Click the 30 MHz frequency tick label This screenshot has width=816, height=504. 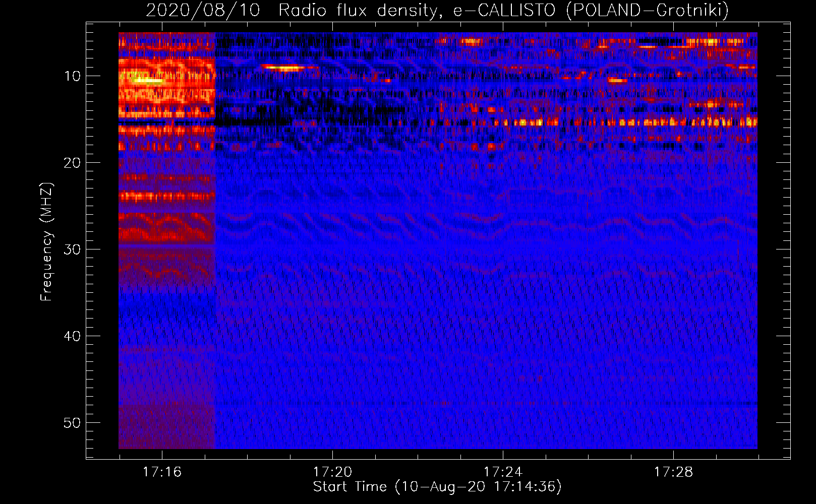(x=73, y=249)
